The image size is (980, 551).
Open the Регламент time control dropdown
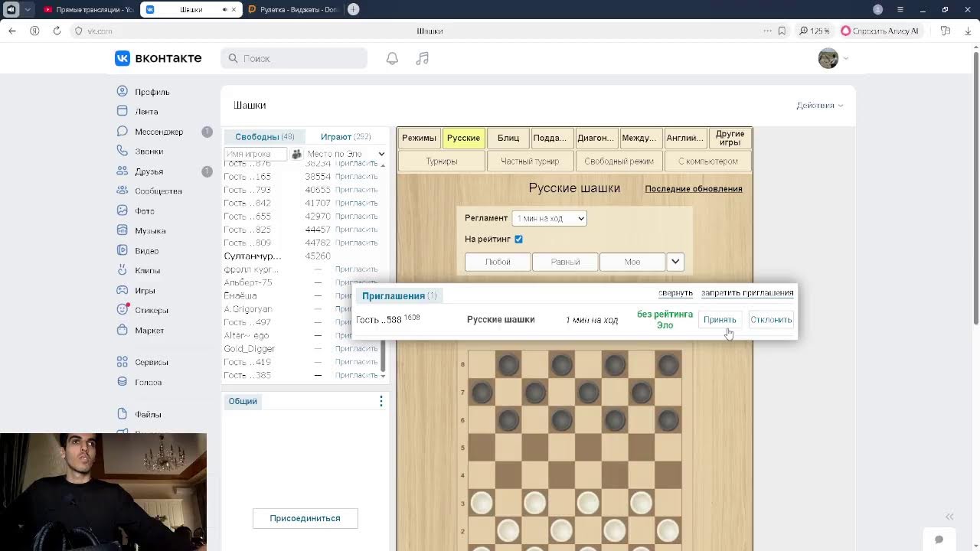click(549, 218)
